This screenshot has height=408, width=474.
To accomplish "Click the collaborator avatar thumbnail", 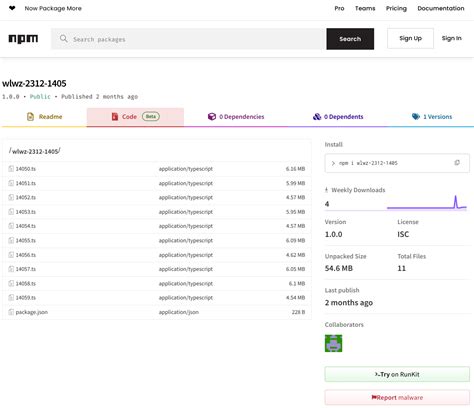I will pos(333,343).
